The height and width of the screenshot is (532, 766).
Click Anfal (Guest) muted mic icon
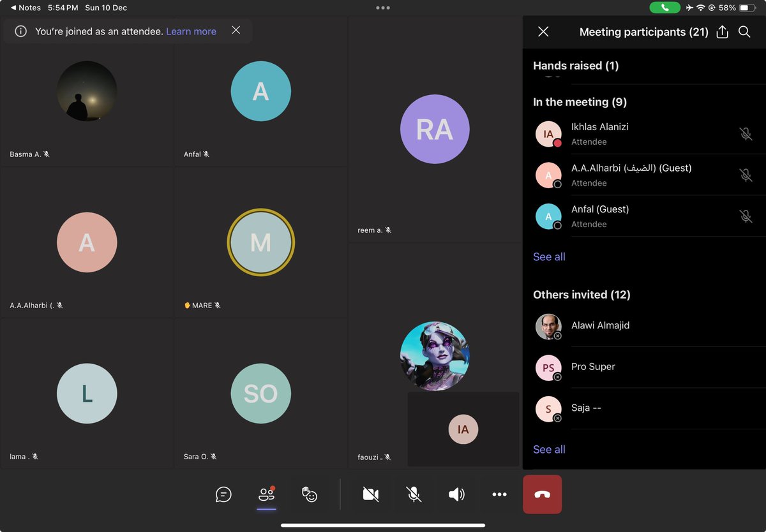click(746, 216)
